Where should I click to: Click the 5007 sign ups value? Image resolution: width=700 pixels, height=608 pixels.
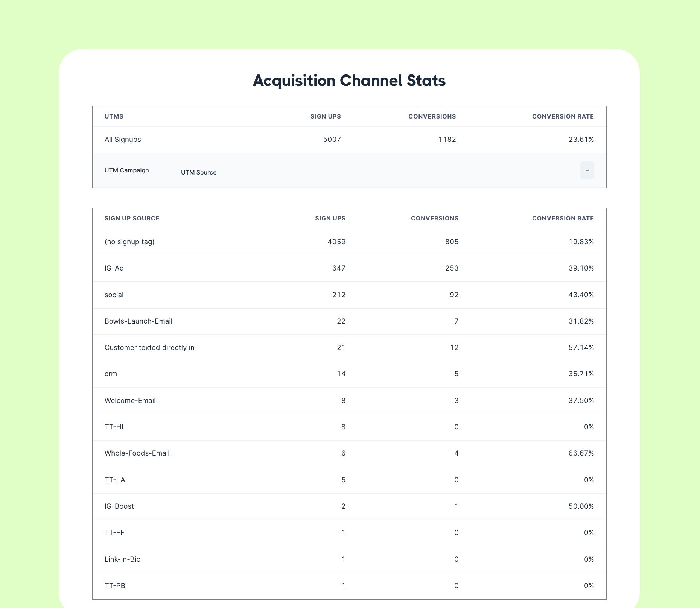[x=332, y=139]
